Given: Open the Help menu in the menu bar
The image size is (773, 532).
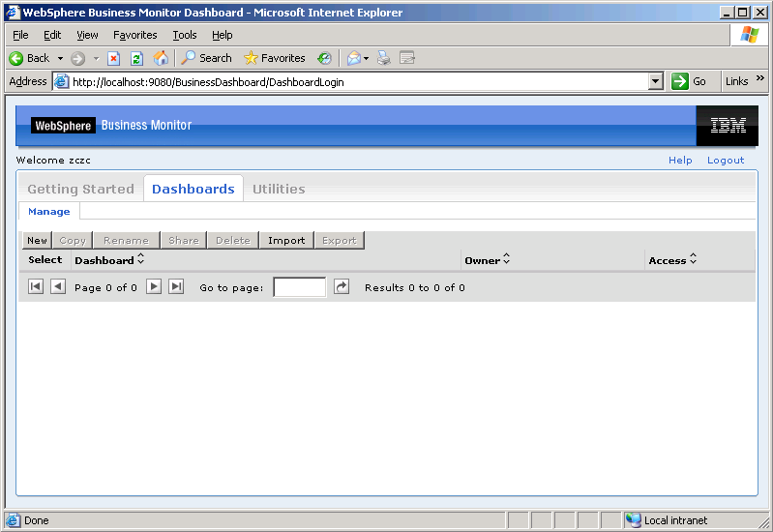Looking at the screenshot, I should 223,35.
